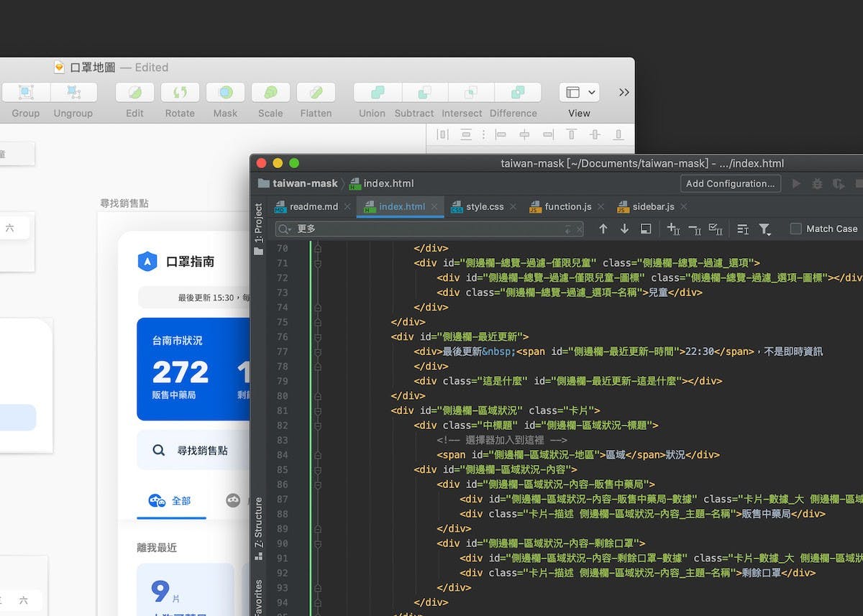Click the multiline toggle icon in find bar
863x616 pixels.
pyautogui.click(x=743, y=229)
